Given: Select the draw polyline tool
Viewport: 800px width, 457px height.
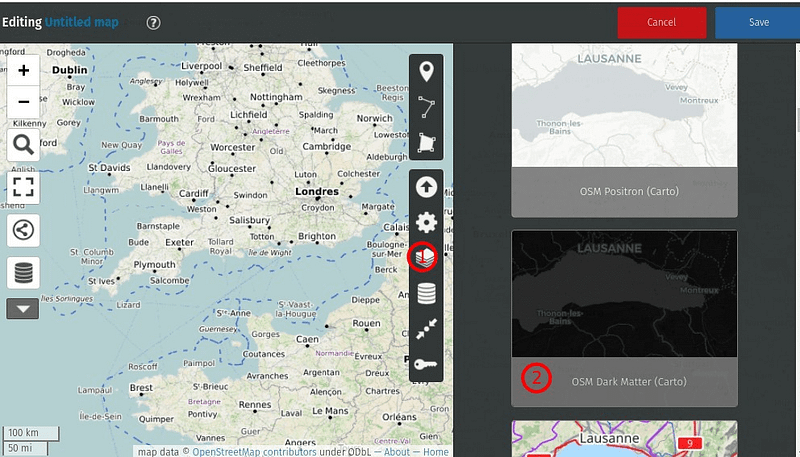Looking at the screenshot, I should (x=426, y=107).
